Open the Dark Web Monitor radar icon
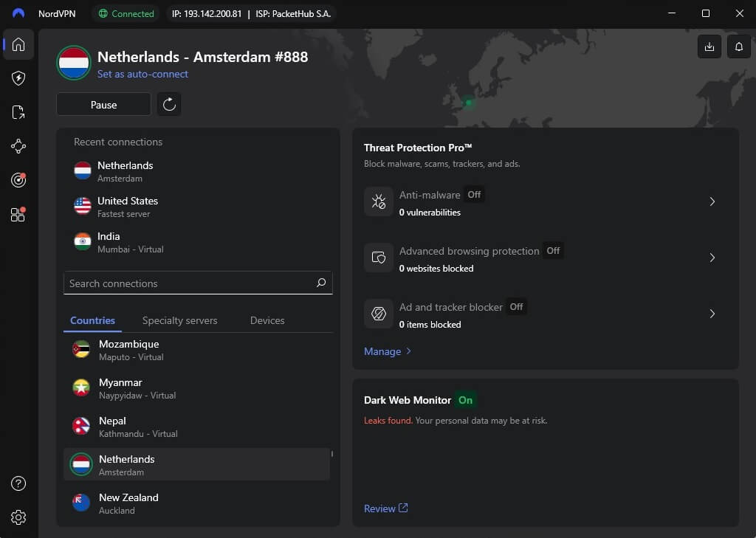 [18, 180]
